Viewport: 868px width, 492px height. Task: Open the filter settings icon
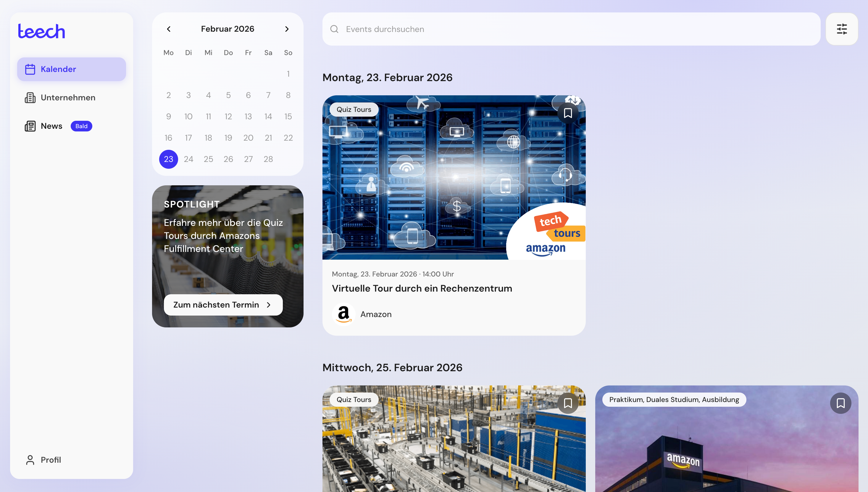click(x=841, y=29)
